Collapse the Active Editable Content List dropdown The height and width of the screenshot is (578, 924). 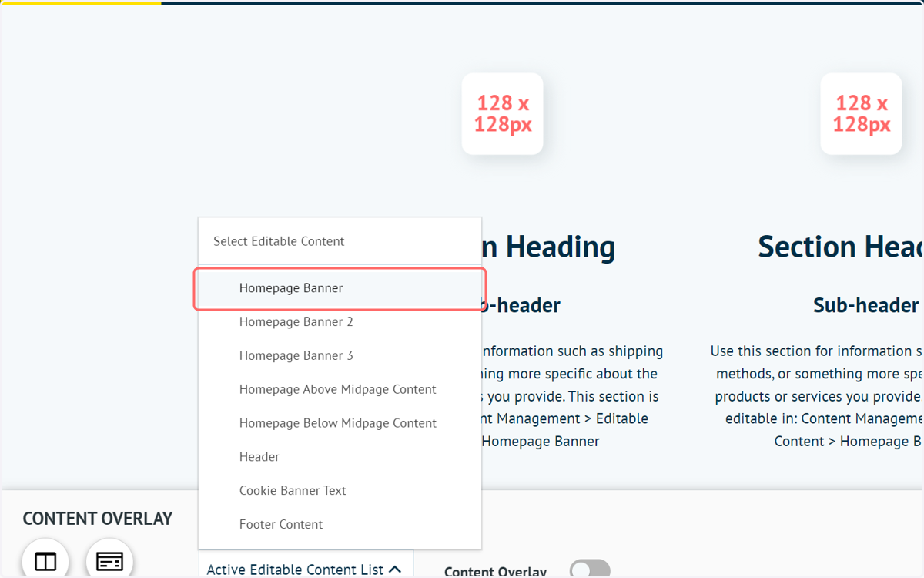[306, 566]
